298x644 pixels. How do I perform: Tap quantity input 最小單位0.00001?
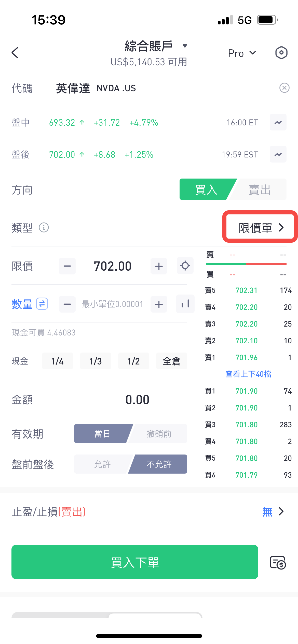(112, 304)
